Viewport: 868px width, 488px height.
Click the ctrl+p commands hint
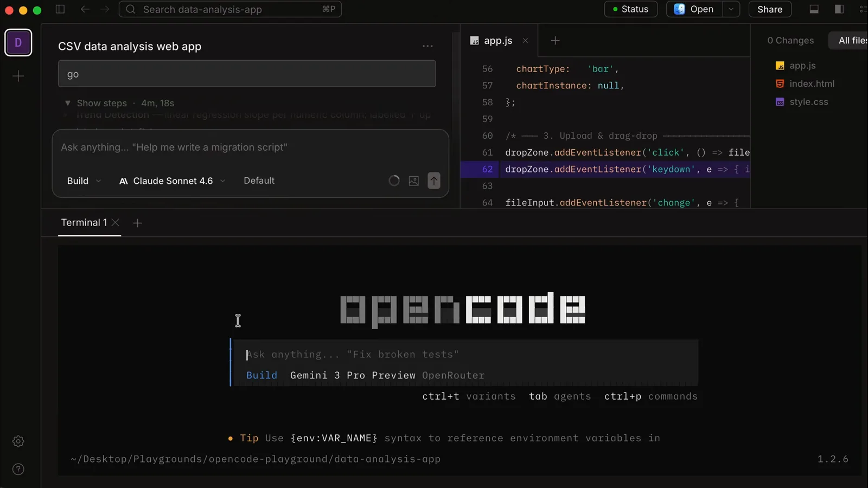(x=651, y=396)
